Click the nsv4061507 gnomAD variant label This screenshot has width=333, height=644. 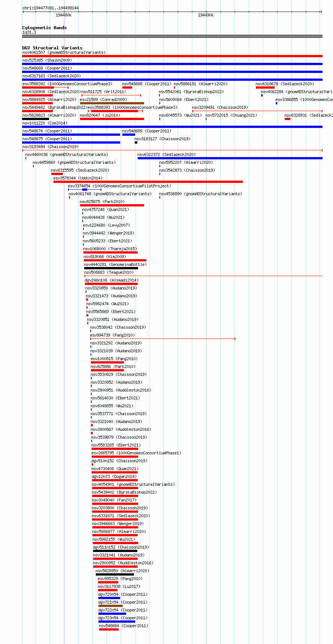[x=64, y=52]
